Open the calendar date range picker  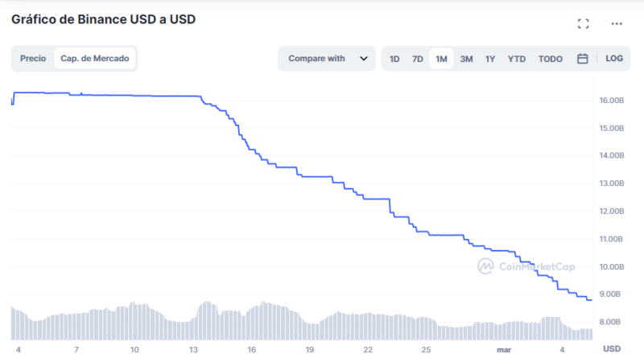point(583,59)
